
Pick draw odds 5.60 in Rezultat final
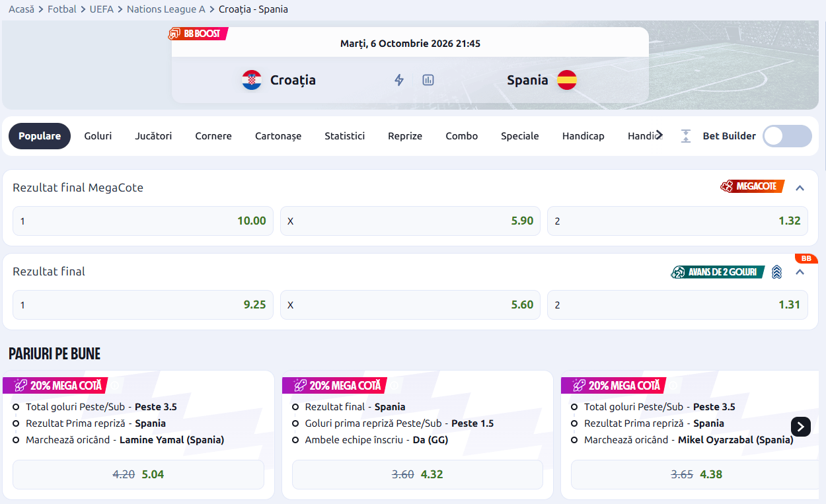tap(410, 305)
